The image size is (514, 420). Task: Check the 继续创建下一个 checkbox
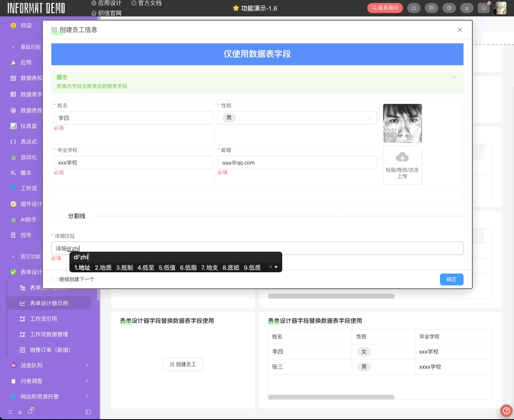click(x=54, y=279)
